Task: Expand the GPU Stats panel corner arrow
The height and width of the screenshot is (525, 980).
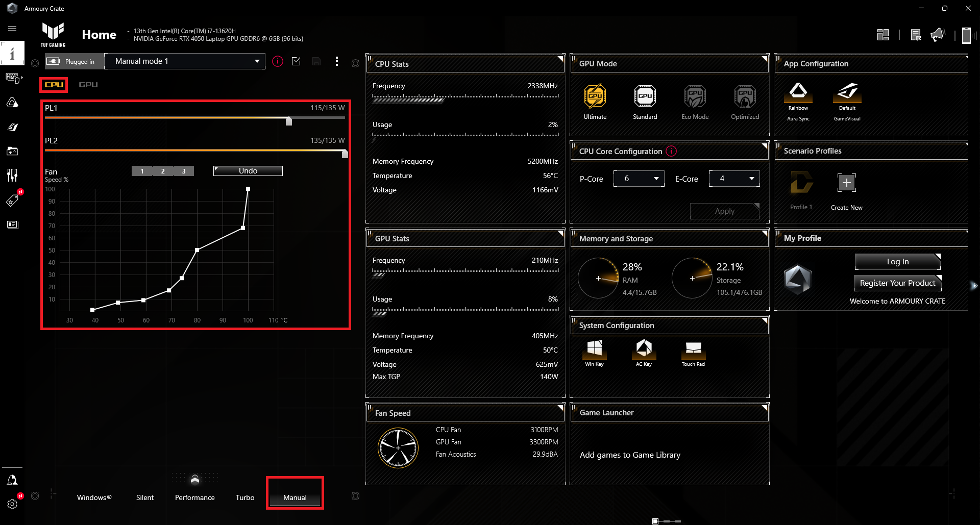Action: (560, 234)
